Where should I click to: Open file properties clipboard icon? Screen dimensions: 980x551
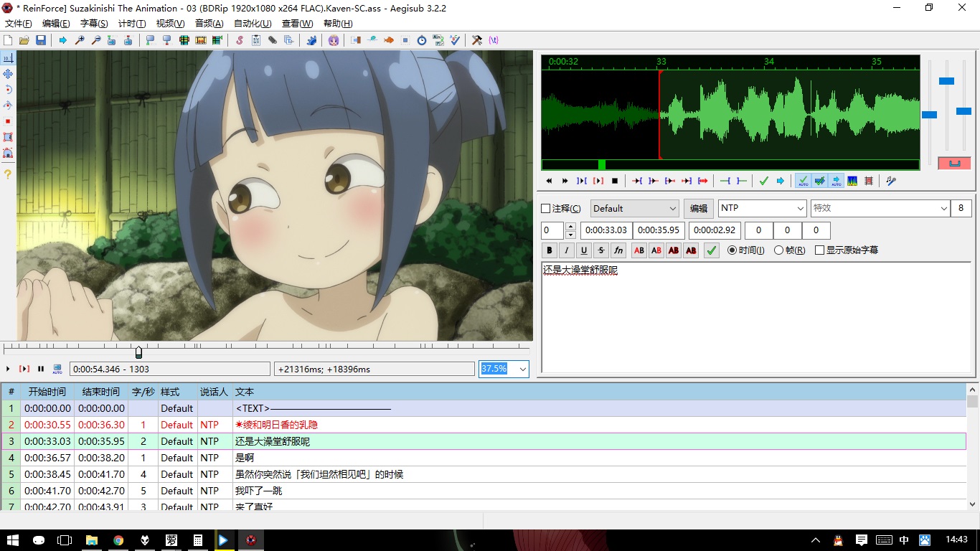click(x=256, y=40)
